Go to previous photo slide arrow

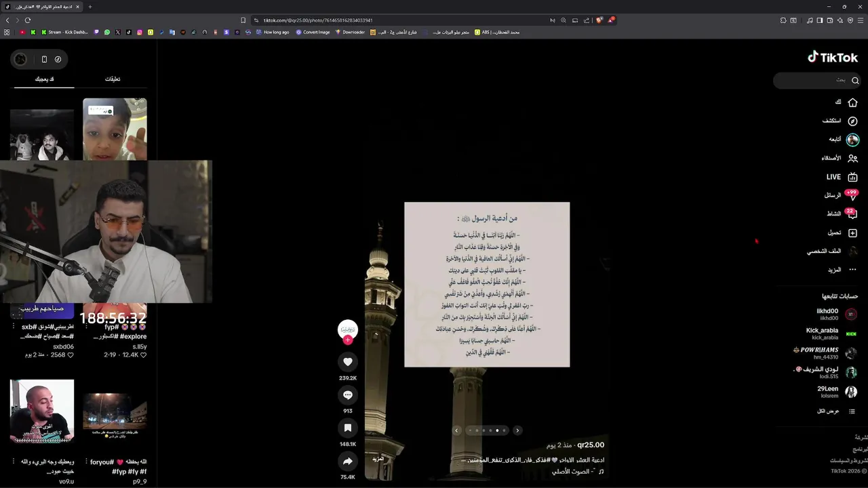pos(456,430)
